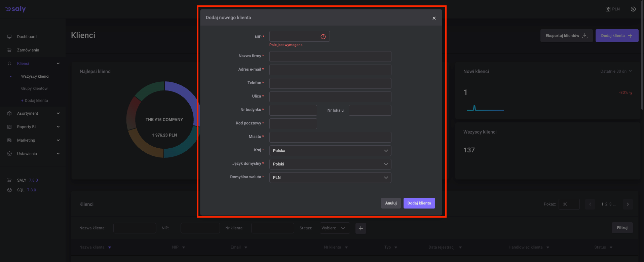Open the user account icon in header
The width and height of the screenshot is (644, 262).
click(x=633, y=9)
